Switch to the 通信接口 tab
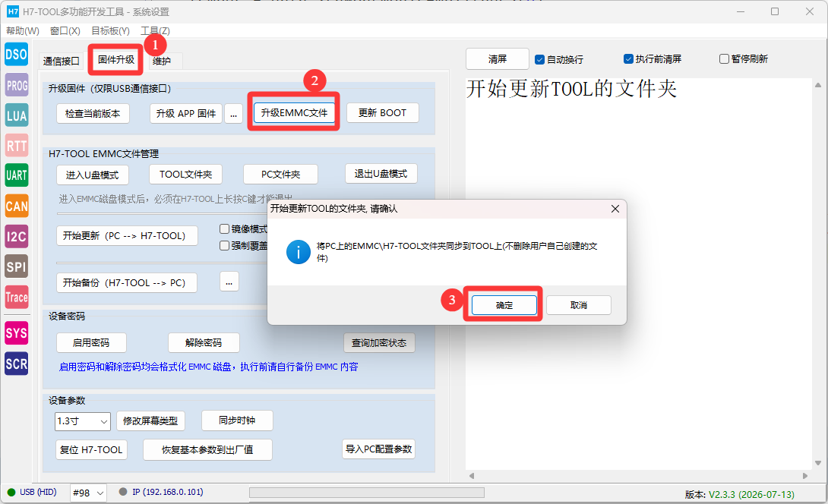Screen dimensions: 828x504 pyautogui.click(x=62, y=61)
